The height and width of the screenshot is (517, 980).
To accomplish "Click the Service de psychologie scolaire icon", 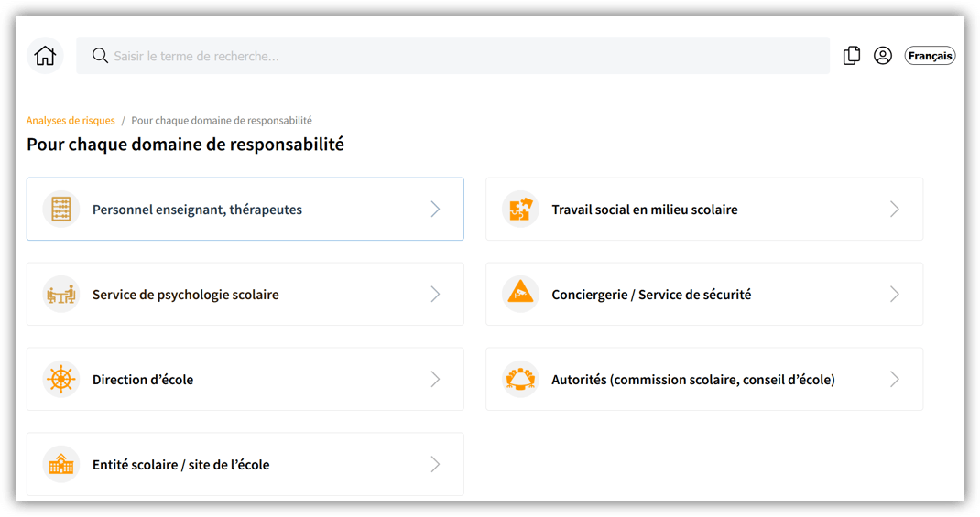I will [x=61, y=295].
